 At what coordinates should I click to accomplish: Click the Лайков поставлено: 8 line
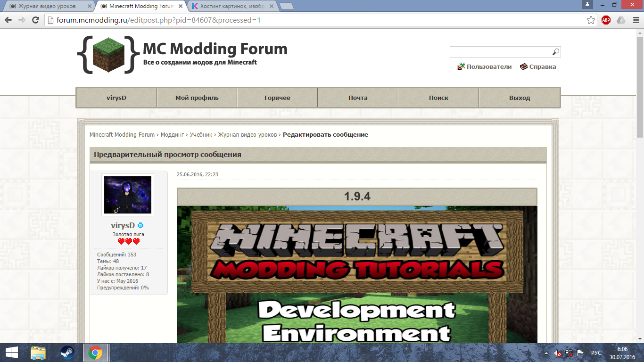pyautogui.click(x=123, y=274)
